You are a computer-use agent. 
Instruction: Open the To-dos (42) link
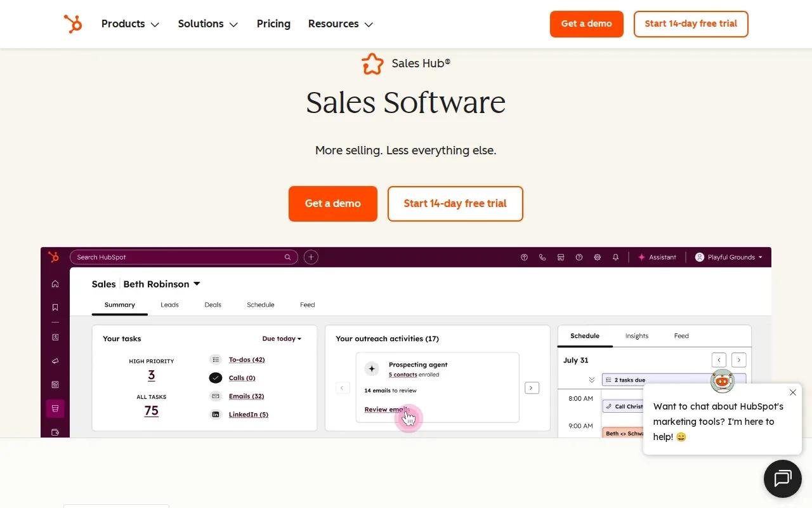click(x=247, y=359)
